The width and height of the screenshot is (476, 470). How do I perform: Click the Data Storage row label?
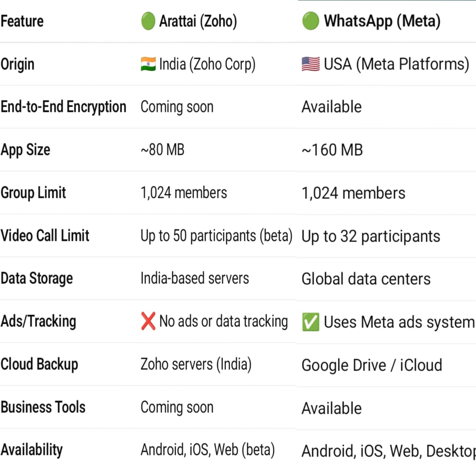click(37, 278)
